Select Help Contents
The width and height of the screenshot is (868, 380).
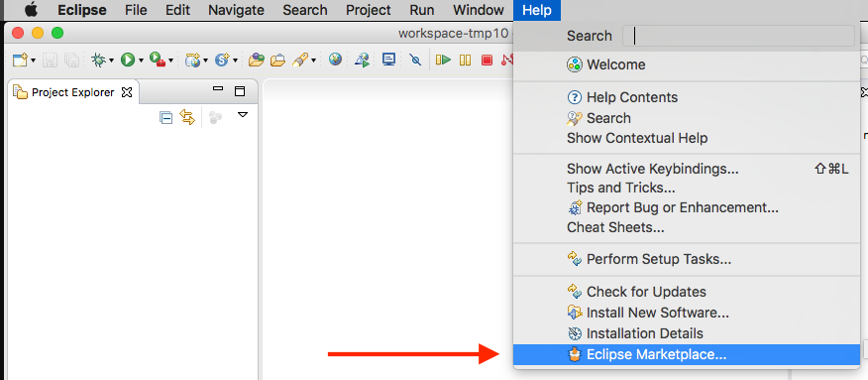pyautogui.click(x=687, y=97)
